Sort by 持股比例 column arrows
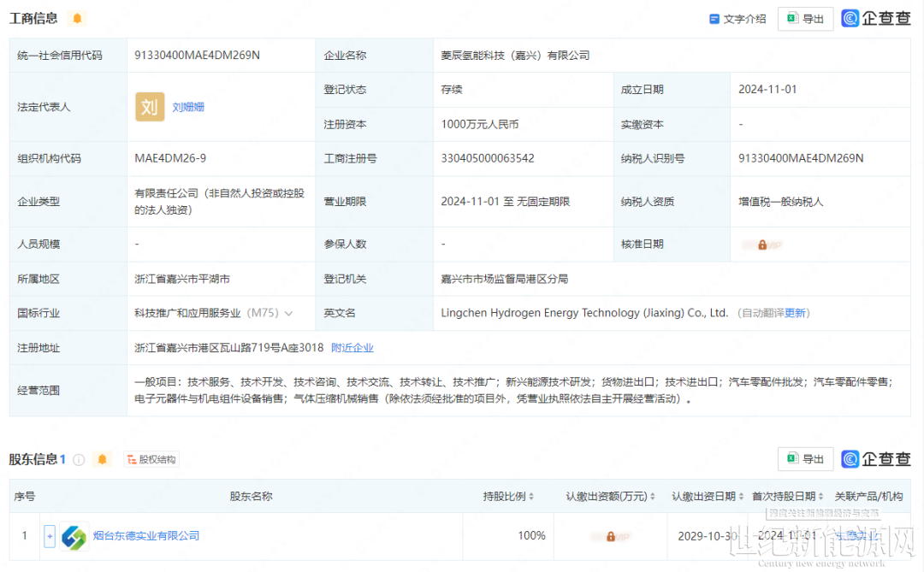924x572 pixels. [531, 497]
